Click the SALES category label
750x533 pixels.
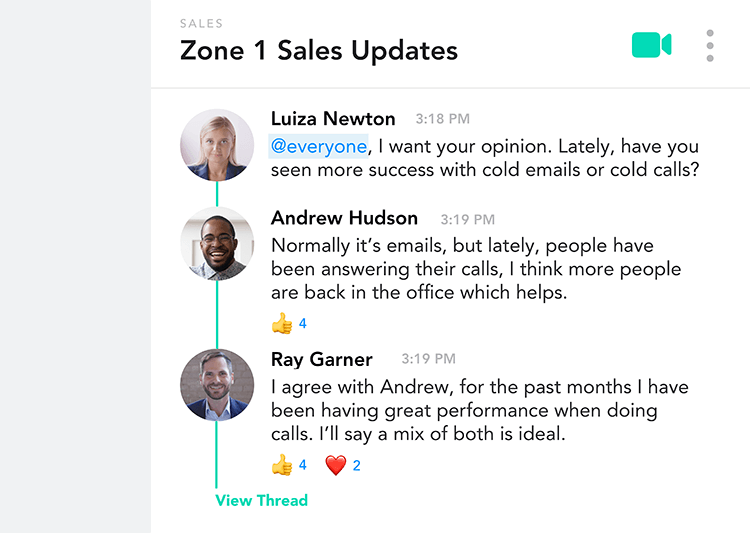pyautogui.click(x=201, y=23)
